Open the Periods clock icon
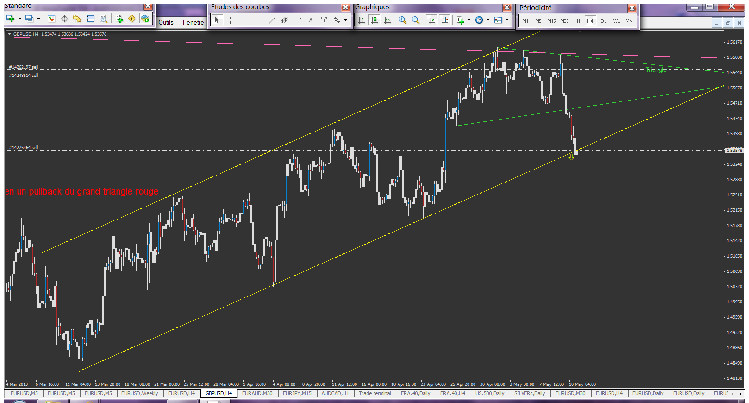749x403 pixels. pos(479,20)
